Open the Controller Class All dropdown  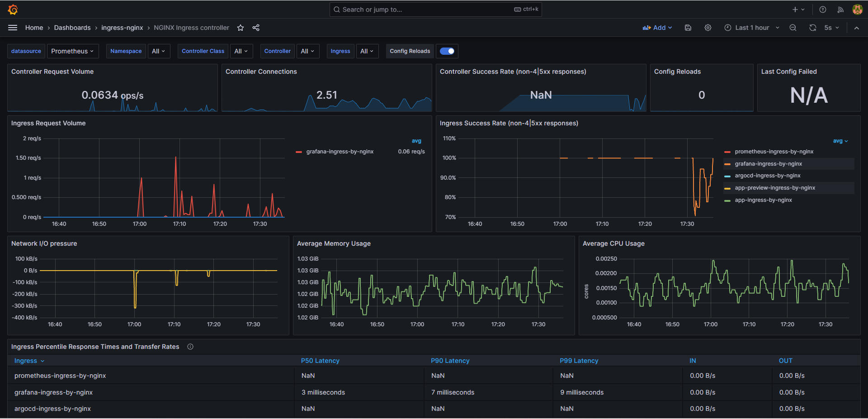241,51
